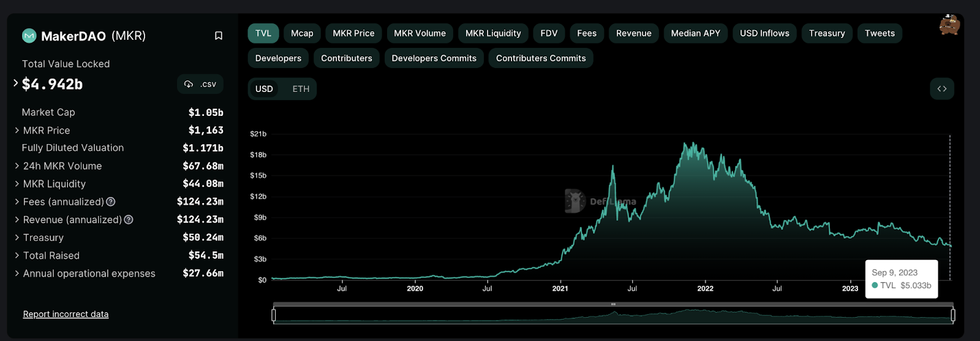Expand the Fees (annualized) row
The width and height of the screenshot is (980, 341).
tap(17, 202)
